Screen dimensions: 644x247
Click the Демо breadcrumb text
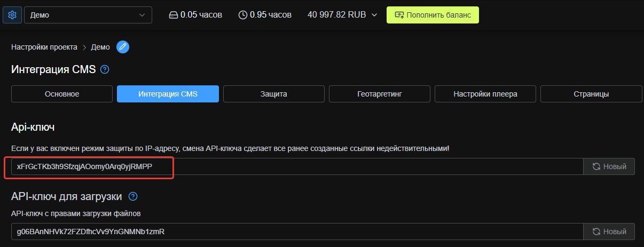pyautogui.click(x=100, y=47)
